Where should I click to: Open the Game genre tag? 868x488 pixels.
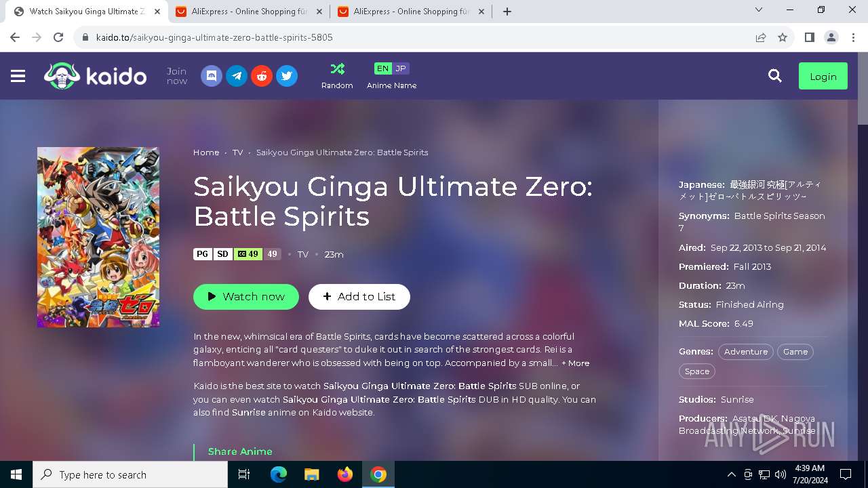pos(795,352)
